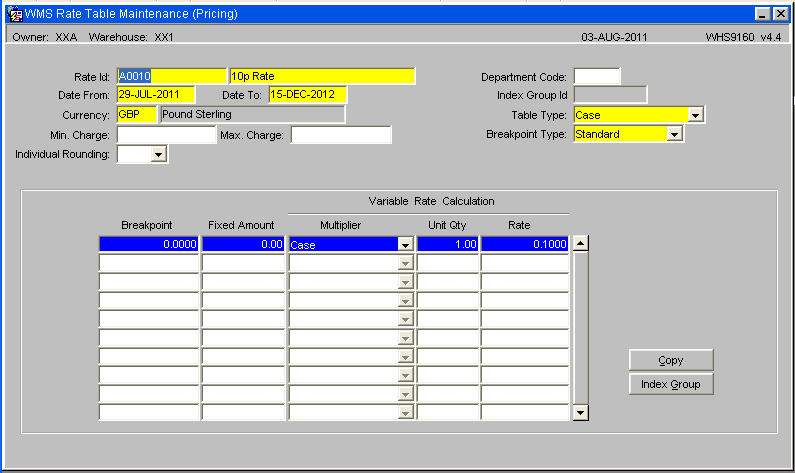
Task: Minimize the WMS Rate Table Maintenance window
Action: [x=762, y=14]
